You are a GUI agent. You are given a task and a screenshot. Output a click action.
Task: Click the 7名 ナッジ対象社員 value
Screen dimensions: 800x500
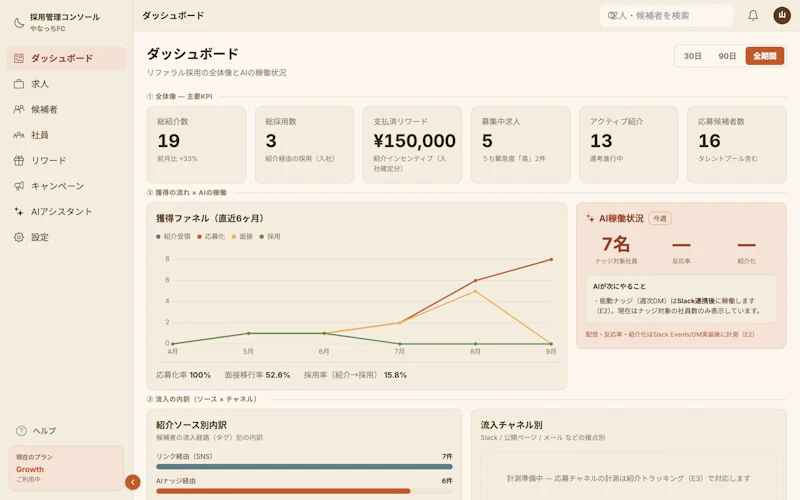point(616,244)
